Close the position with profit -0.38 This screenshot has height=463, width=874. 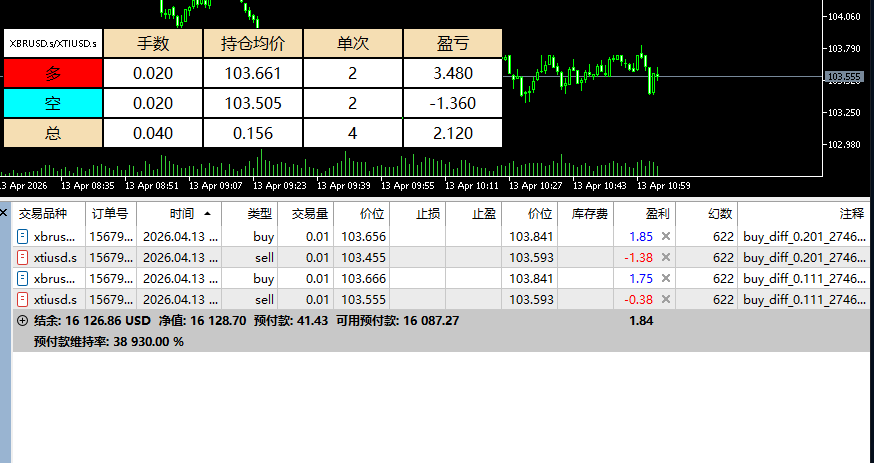pyautogui.click(x=666, y=300)
